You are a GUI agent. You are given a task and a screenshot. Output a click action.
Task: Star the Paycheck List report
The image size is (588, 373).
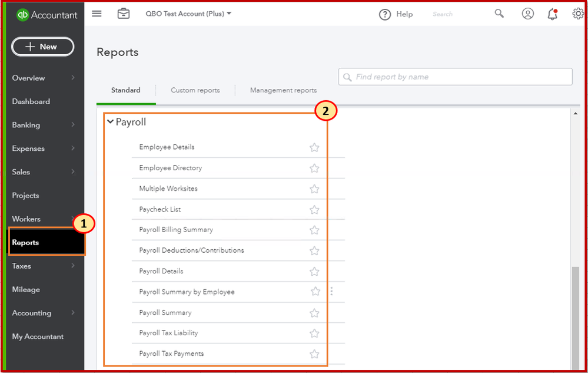point(314,210)
